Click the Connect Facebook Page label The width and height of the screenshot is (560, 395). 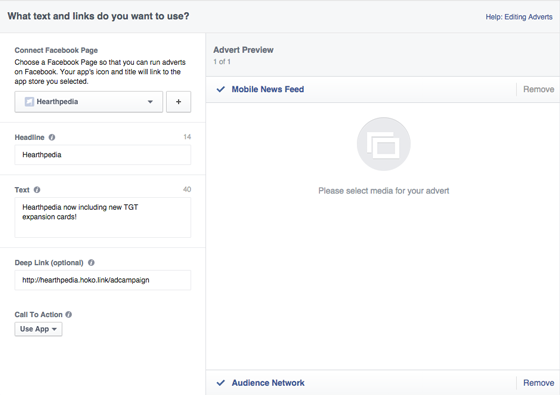[56, 50]
